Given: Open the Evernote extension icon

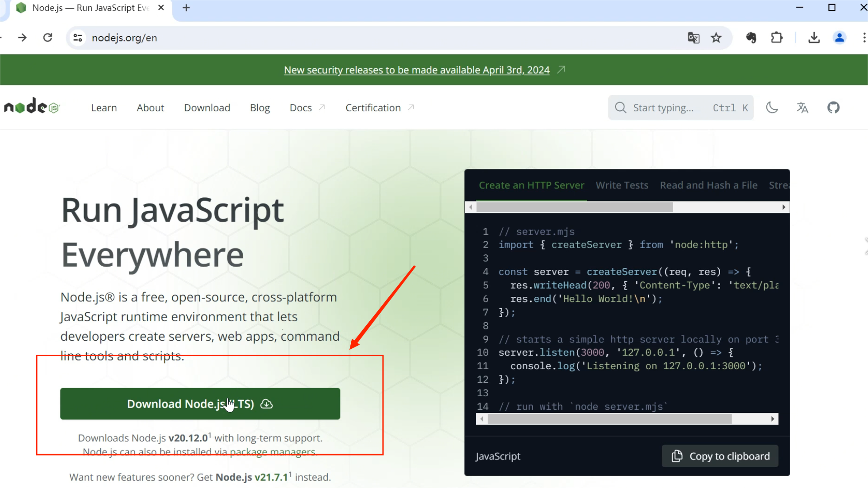Looking at the screenshot, I should pos(751,38).
